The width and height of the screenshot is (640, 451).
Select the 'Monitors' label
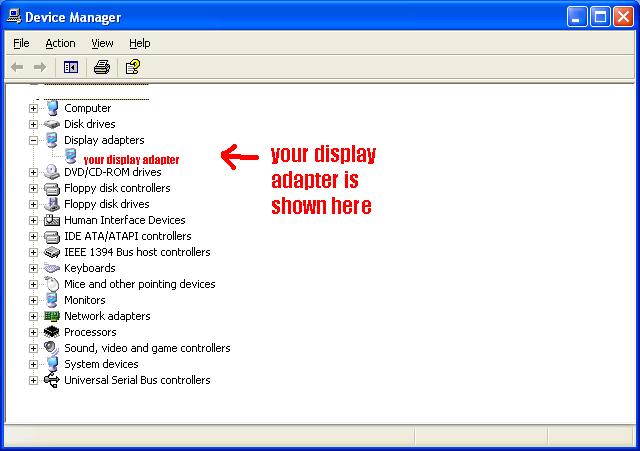pos(85,300)
